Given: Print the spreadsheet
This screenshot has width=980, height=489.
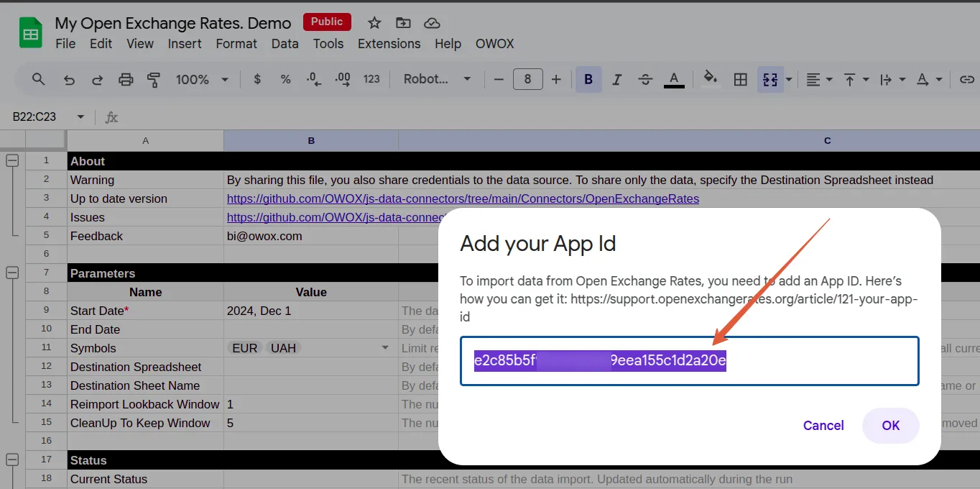Looking at the screenshot, I should 126,79.
